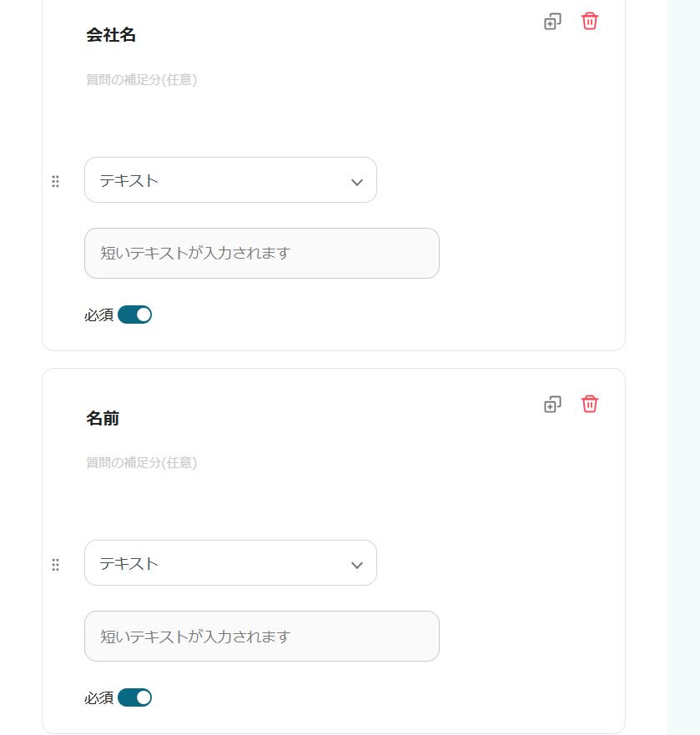Add a supplementary description under 名前

pyautogui.click(x=142, y=463)
